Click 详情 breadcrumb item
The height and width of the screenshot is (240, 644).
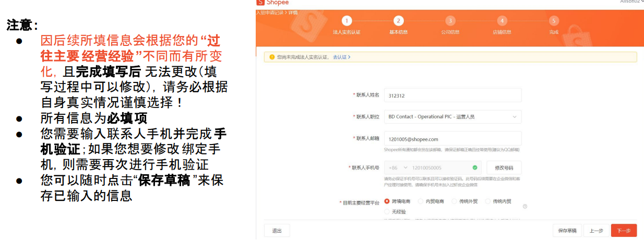click(x=292, y=12)
